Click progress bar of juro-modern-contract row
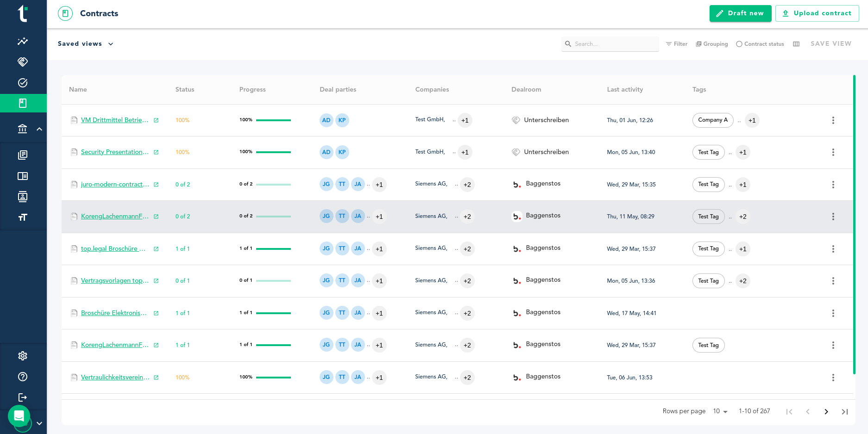Screen dimensions: 868x434 pos(273,185)
